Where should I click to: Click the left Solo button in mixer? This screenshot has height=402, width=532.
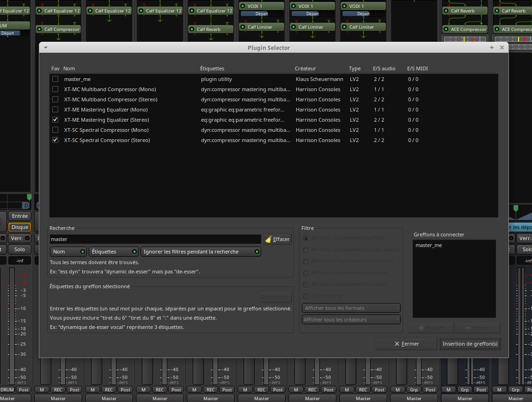point(19,249)
